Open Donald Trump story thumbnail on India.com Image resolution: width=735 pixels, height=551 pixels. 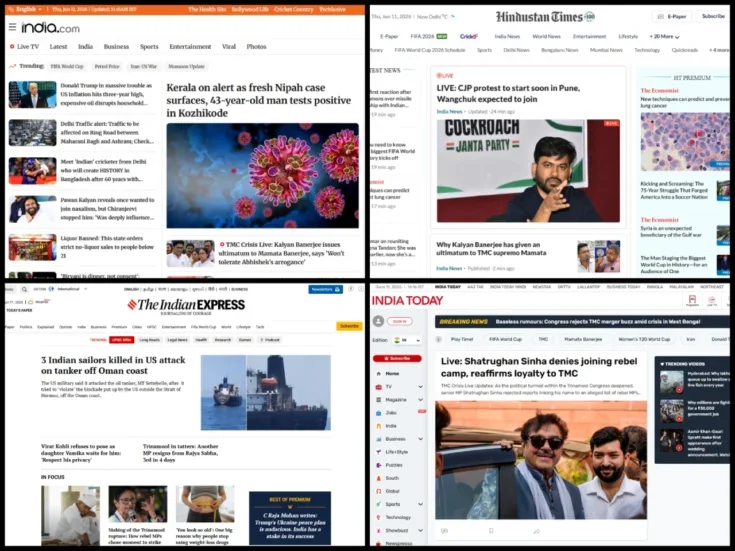point(32,94)
